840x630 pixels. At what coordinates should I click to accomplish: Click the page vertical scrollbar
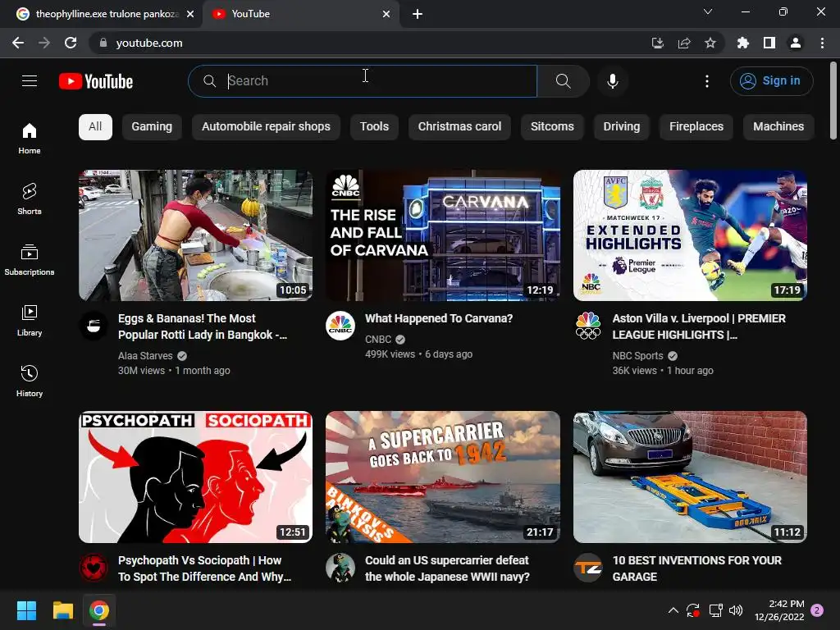(833, 101)
